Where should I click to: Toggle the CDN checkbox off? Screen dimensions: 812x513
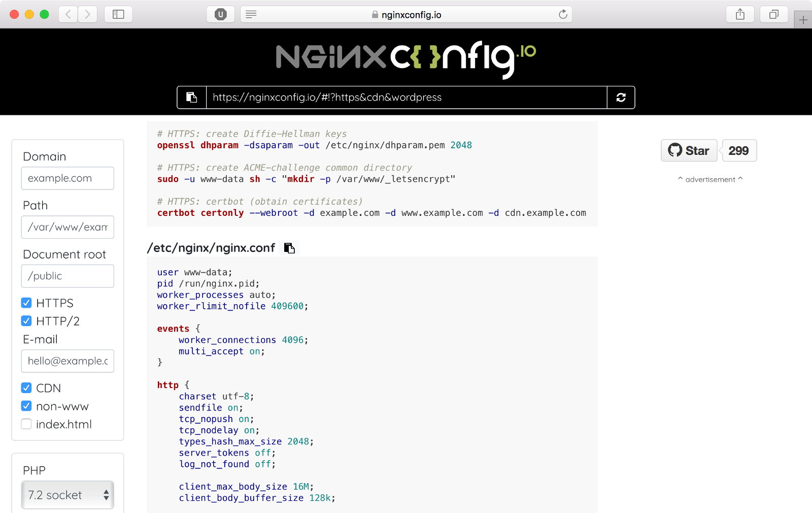pyautogui.click(x=26, y=388)
